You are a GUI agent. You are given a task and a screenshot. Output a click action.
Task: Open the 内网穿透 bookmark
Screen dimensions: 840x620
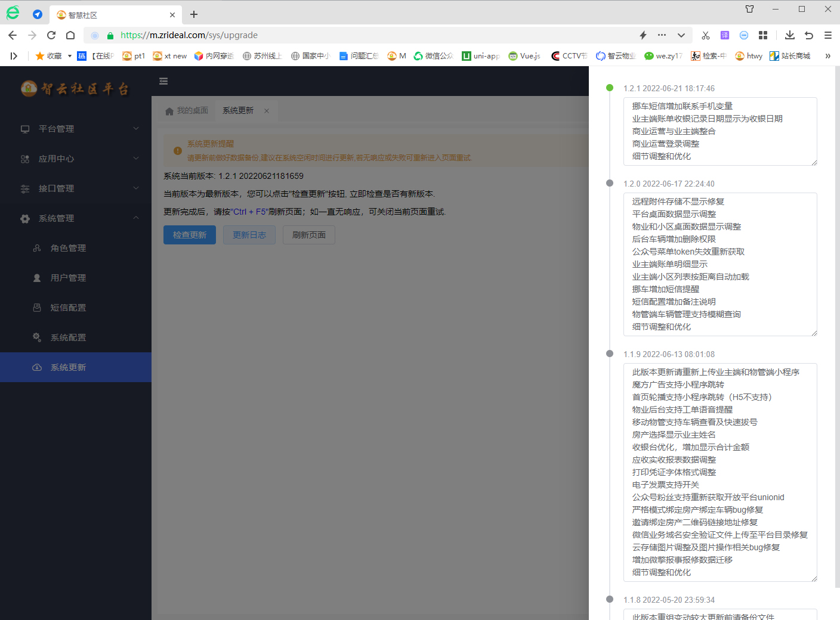pos(214,56)
